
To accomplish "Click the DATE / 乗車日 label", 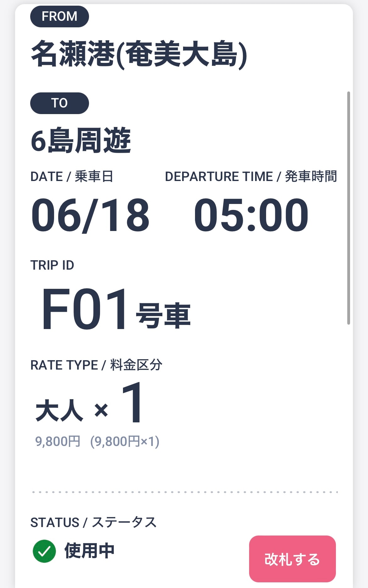I will pyautogui.click(x=72, y=177).
